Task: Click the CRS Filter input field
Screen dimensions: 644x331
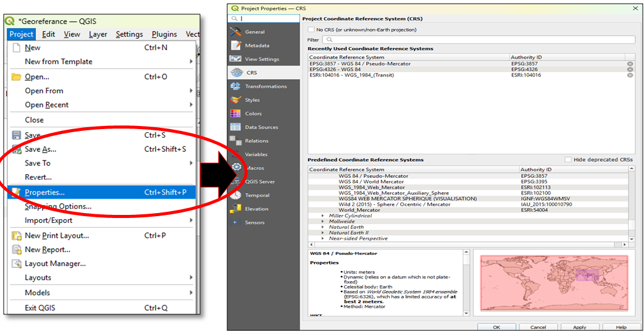Action: (x=479, y=40)
